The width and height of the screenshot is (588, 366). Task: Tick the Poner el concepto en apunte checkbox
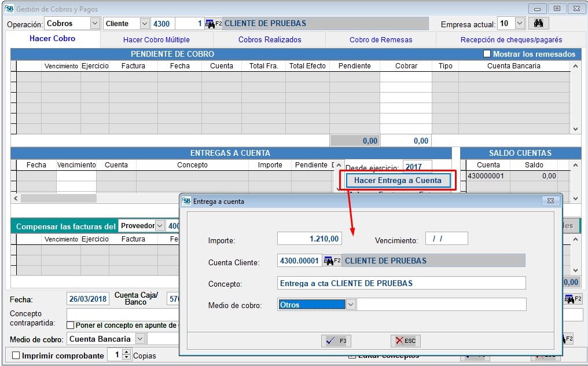coord(71,325)
